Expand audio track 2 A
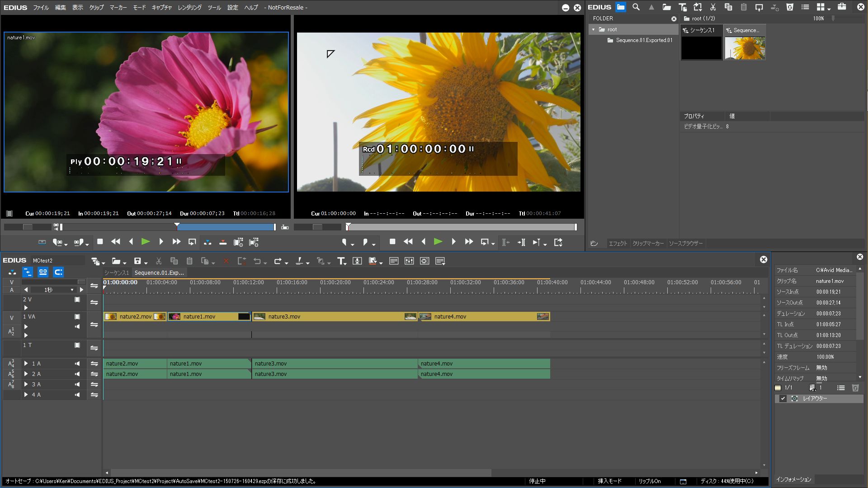The width and height of the screenshot is (868, 488). pos(26,374)
